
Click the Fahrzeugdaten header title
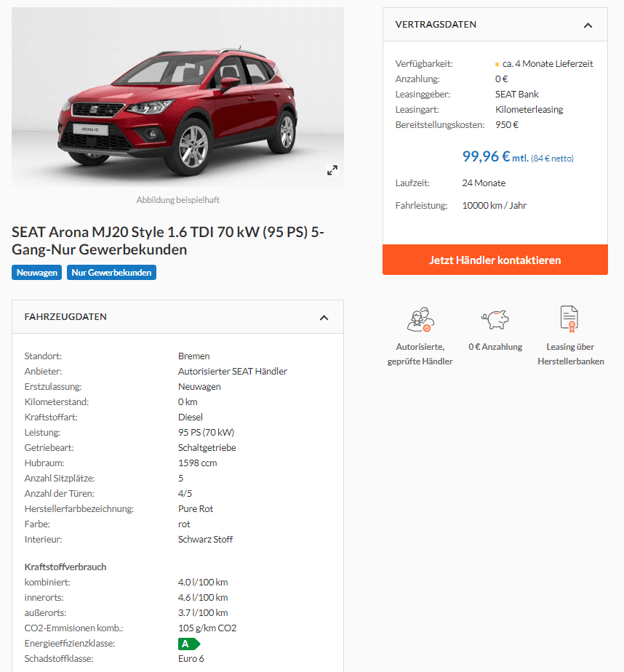[x=65, y=316]
